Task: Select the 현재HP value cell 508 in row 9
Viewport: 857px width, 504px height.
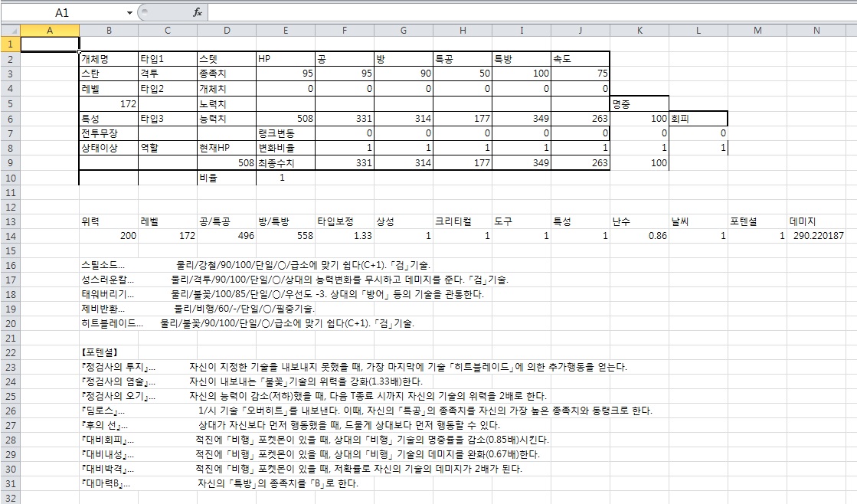Action: click(226, 163)
